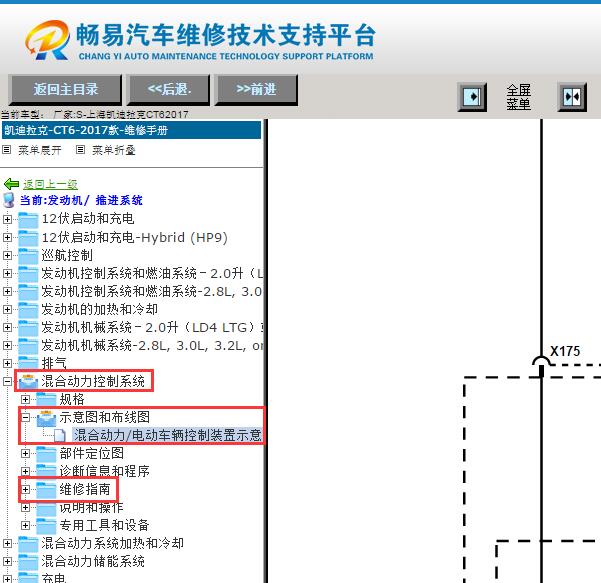
Task: Select the 混合动力系统加热和冷却 tree item
Action: [113, 544]
